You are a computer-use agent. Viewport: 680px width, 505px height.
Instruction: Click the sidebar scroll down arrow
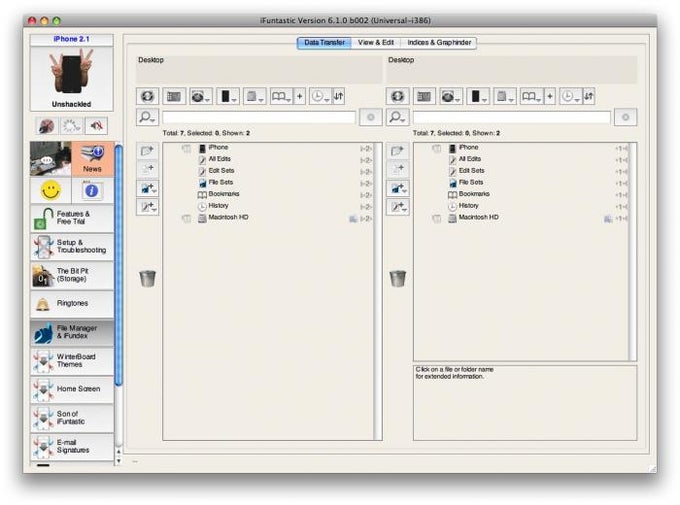point(118,461)
